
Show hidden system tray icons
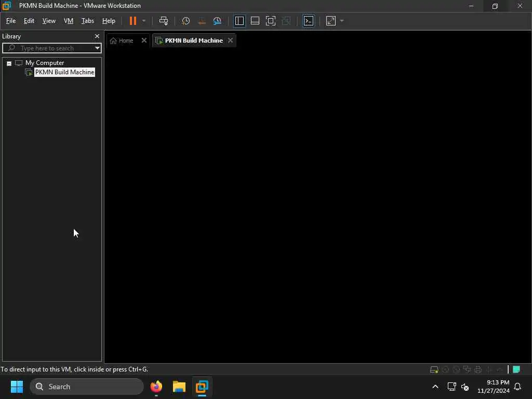click(435, 387)
